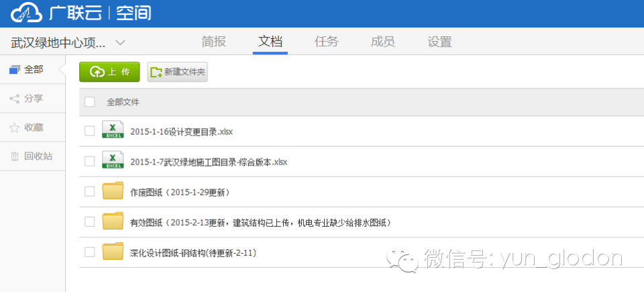
Task: Switch to the 简报 tab
Action: [x=214, y=42]
